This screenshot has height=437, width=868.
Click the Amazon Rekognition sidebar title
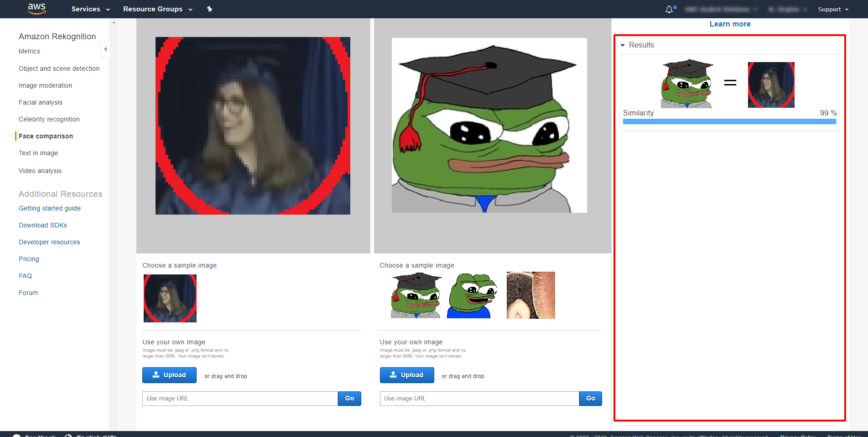pyautogui.click(x=57, y=37)
